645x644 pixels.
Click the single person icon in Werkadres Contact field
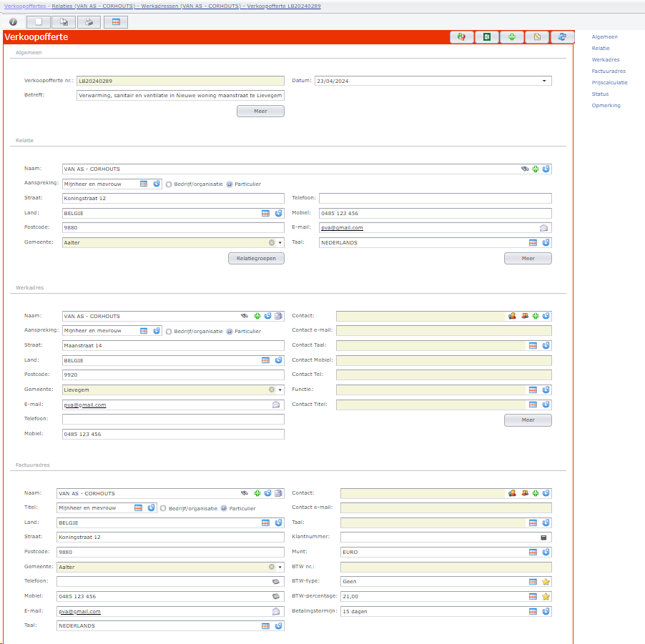coord(512,316)
